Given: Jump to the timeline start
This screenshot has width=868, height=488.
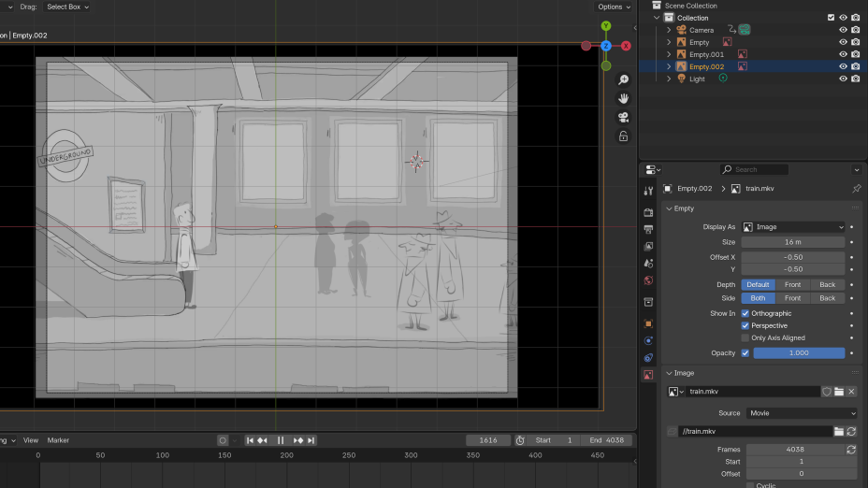Looking at the screenshot, I should pyautogui.click(x=250, y=440).
